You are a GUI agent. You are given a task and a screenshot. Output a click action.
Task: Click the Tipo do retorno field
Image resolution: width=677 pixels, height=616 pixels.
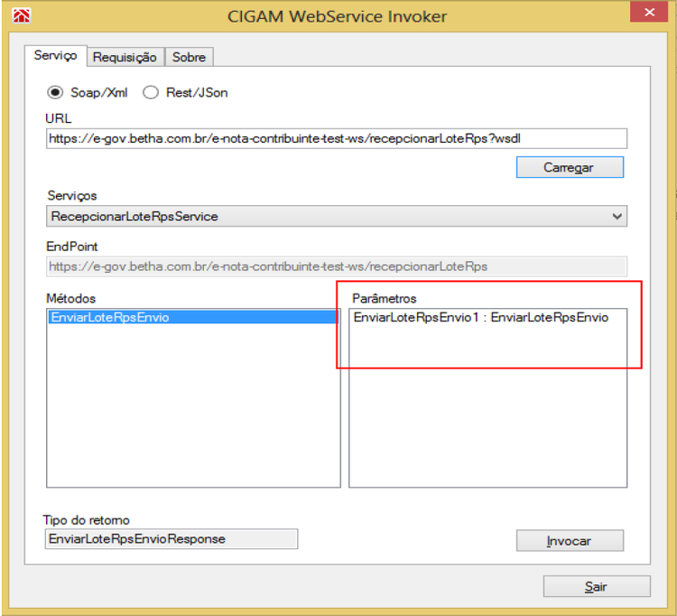point(171,539)
